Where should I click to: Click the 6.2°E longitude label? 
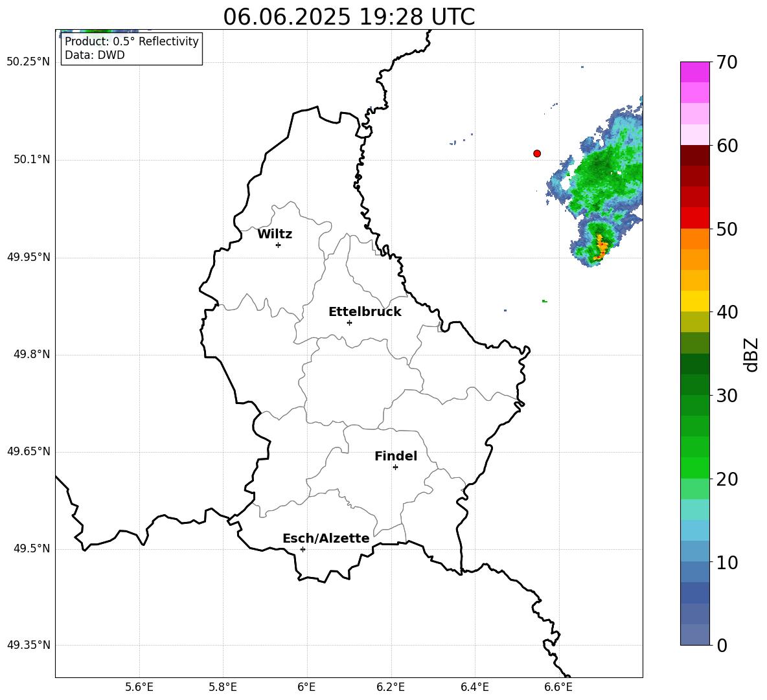(391, 687)
